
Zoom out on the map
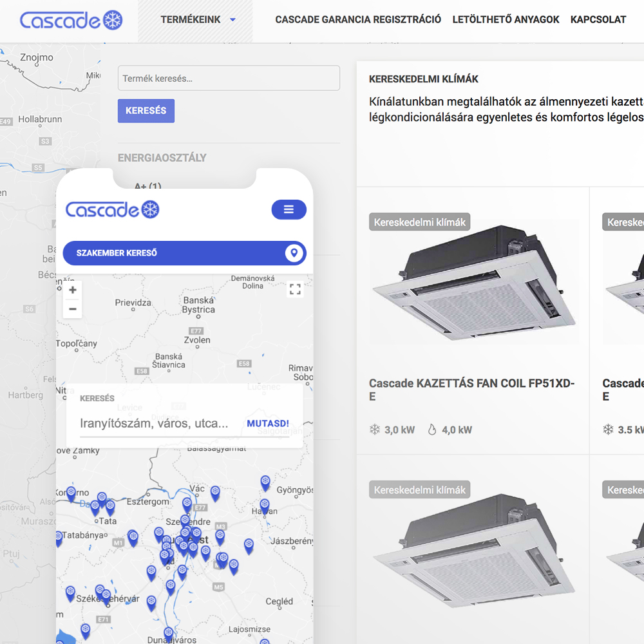pyautogui.click(x=73, y=309)
